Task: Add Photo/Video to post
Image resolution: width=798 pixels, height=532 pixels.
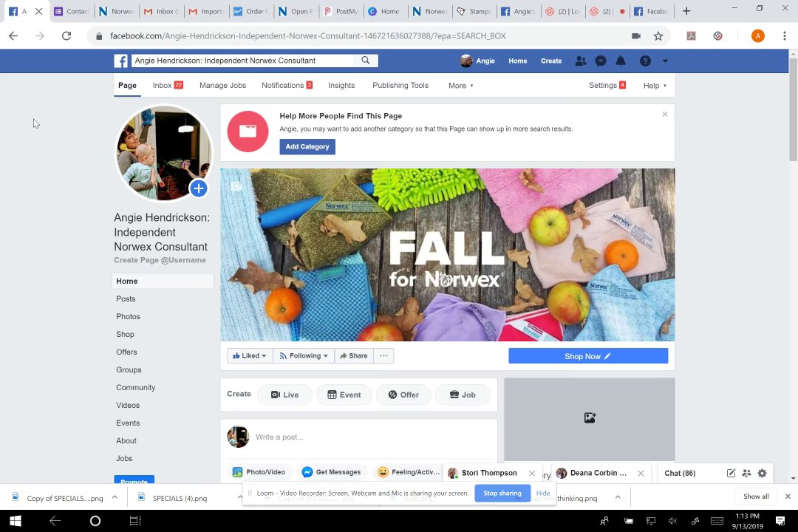Action: [x=259, y=472]
